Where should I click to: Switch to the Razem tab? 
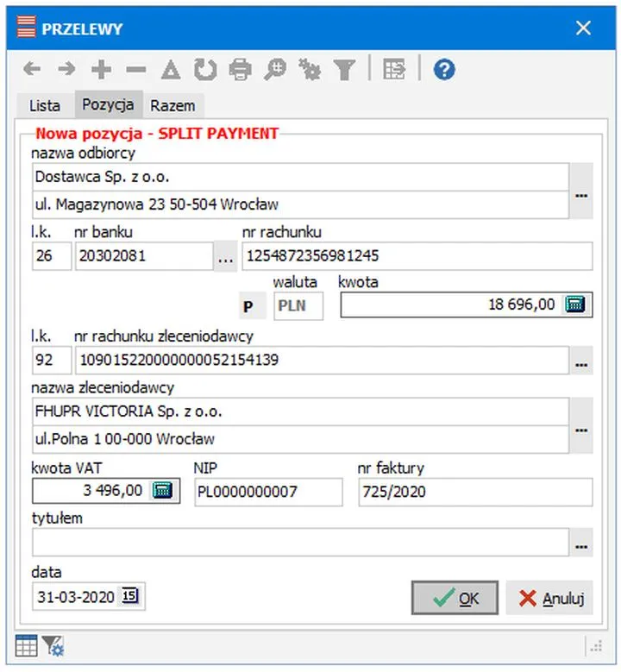point(172,106)
